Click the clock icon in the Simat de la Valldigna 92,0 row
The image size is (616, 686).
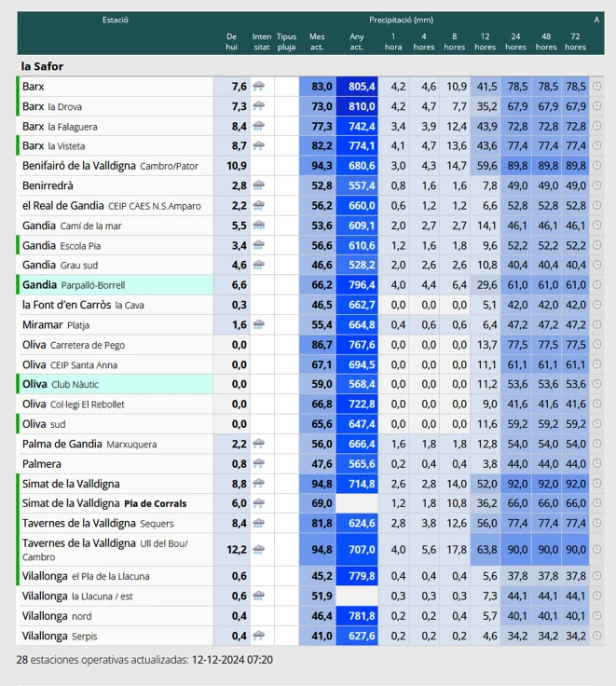[596, 484]
